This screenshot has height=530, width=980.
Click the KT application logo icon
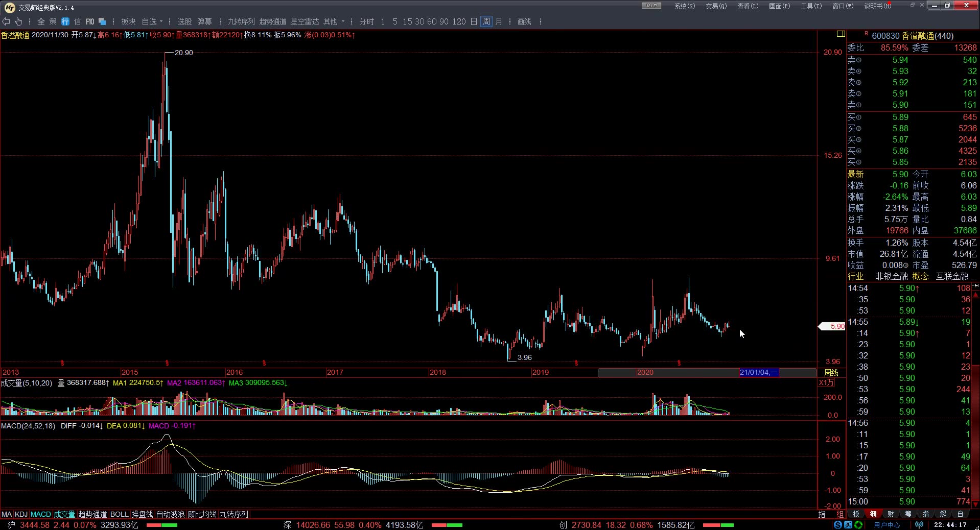point(9,7)
